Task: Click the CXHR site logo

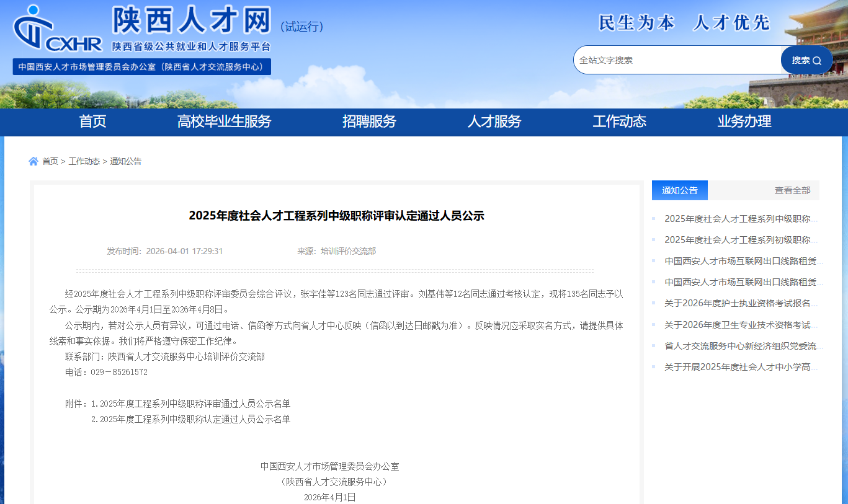Action: pyautogui.click(x=58, y=29)
